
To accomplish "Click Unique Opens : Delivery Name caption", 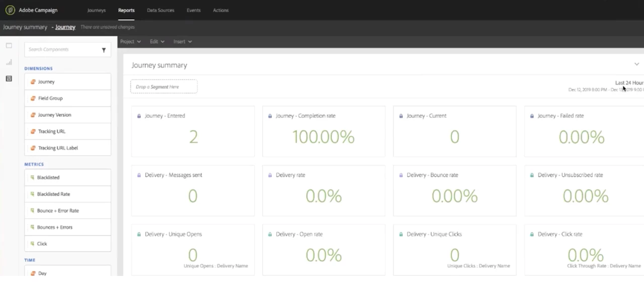I will point(216,266).
